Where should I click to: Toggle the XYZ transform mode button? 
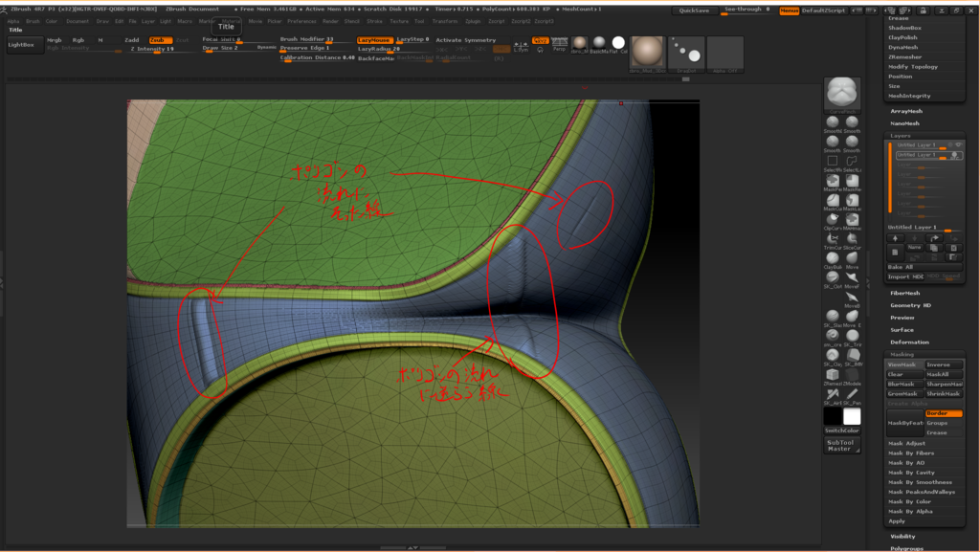[x=540, y=40]
